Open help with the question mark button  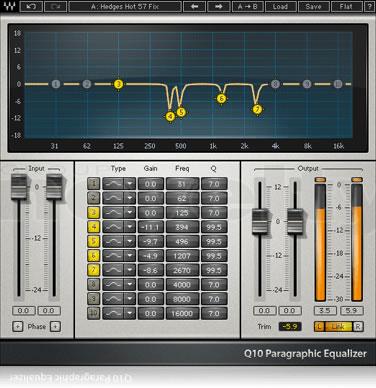370,6
